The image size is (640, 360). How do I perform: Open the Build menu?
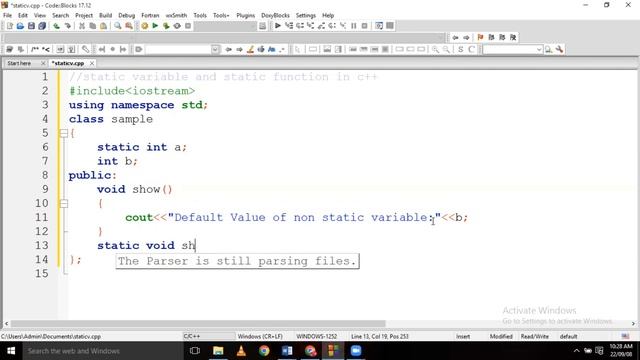click(105, 15)
